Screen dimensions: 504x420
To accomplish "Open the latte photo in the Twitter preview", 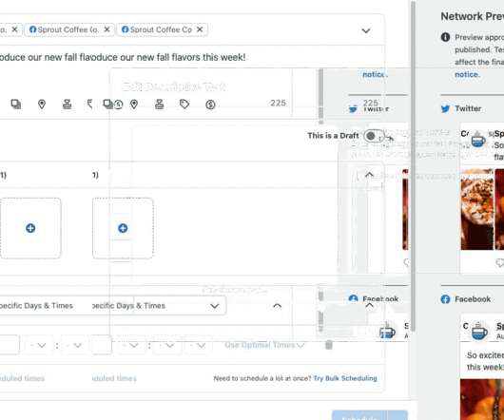I will [x=476, y=209].
